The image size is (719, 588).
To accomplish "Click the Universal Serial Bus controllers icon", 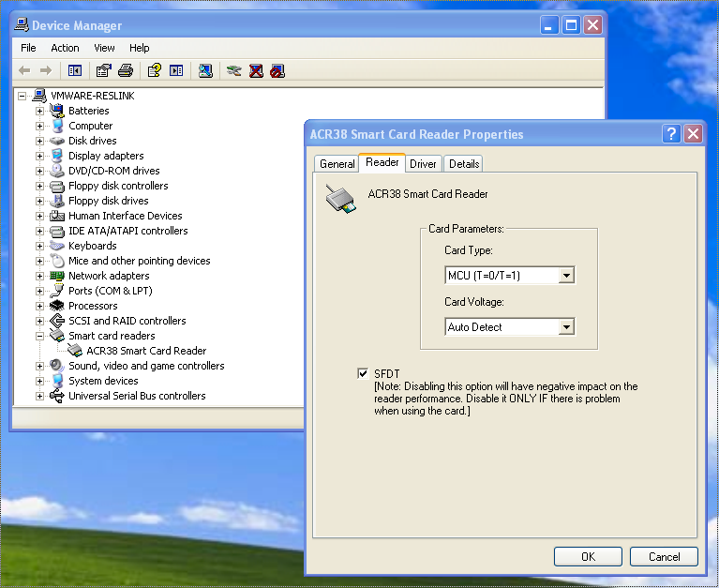I will (57, 396).
